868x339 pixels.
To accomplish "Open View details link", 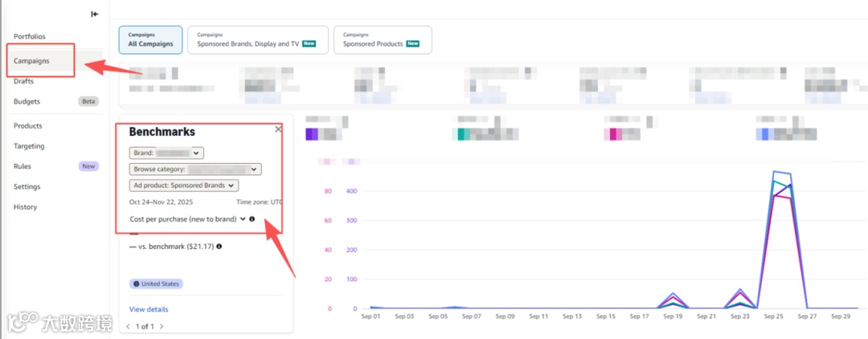I will (149, 309).
